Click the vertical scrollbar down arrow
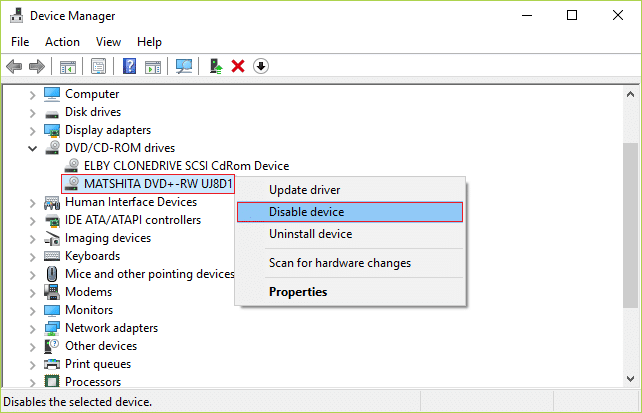The image size is (642, 413). pyautogui.click(x=631, y=379)
